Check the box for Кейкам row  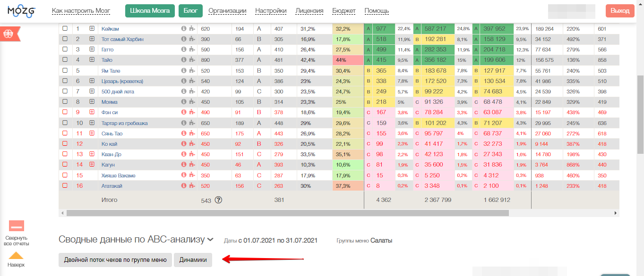pos(65,29)
